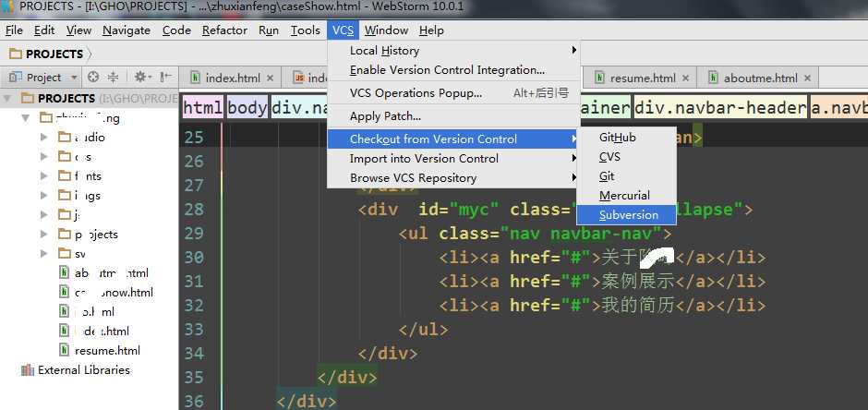Collapse the PROJECTS root node arrow
The height and width of the screenshot is (410, 868).
click(x=7, y=99)
